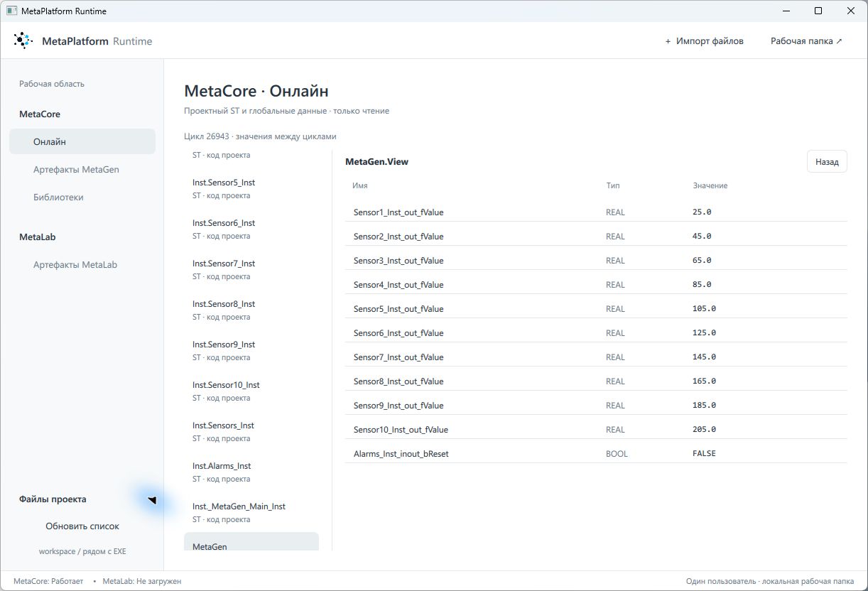Click the Значение column header
The height and width of the screenshot is (591, 868).
(x=710, y=185)
